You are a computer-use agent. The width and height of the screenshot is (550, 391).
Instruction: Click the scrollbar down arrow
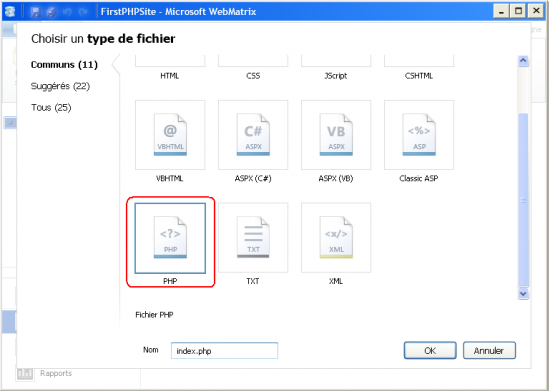click(x=523, y=294)
